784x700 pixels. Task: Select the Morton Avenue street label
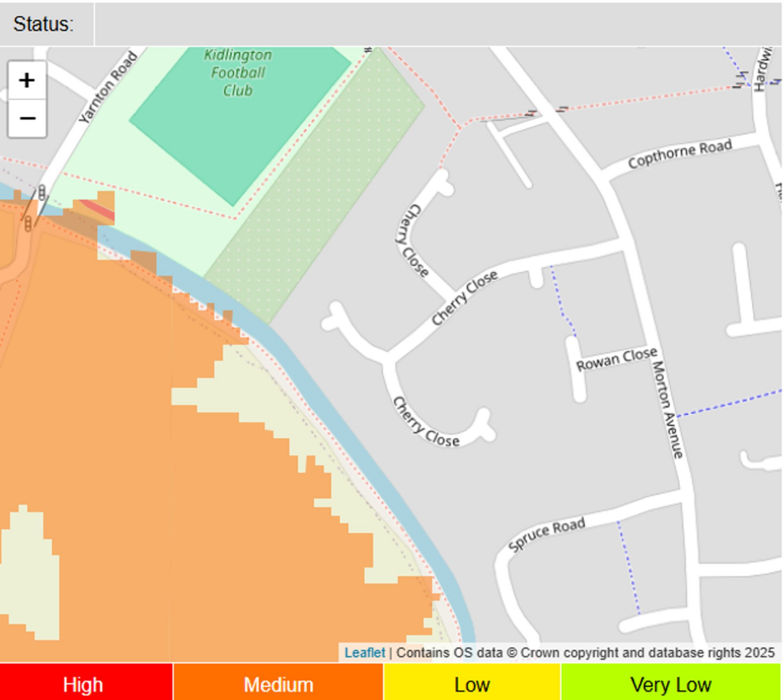tap(667, 410)
